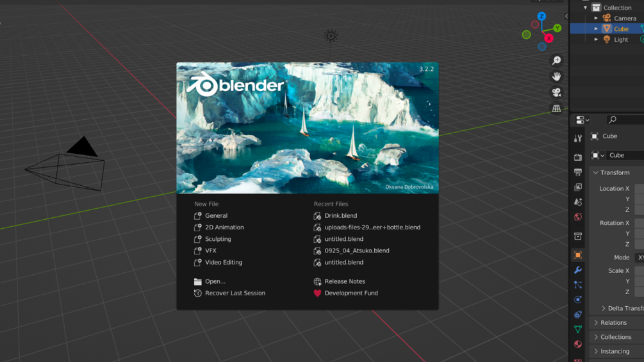Select the light object in the viewport
The height and width of the screenshot is (362, 644).
(331, 36)
